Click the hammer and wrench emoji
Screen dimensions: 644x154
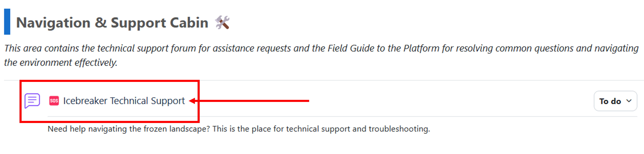tap(222, 22)
